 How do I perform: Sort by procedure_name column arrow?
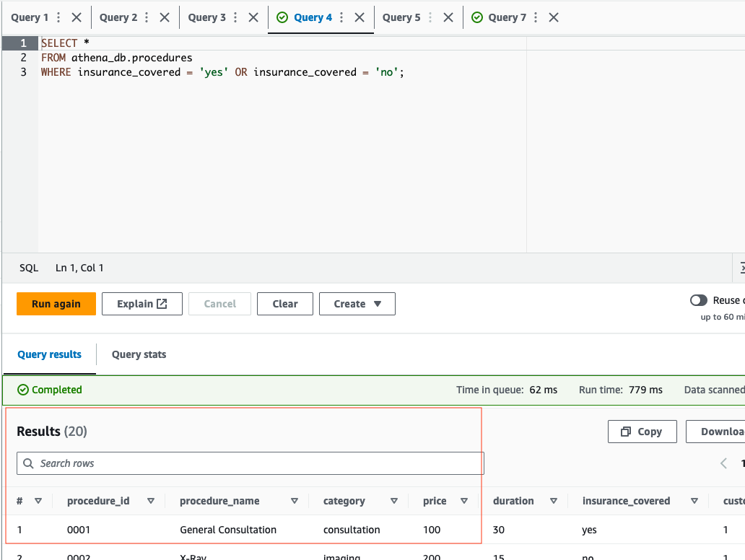[295, 501]
